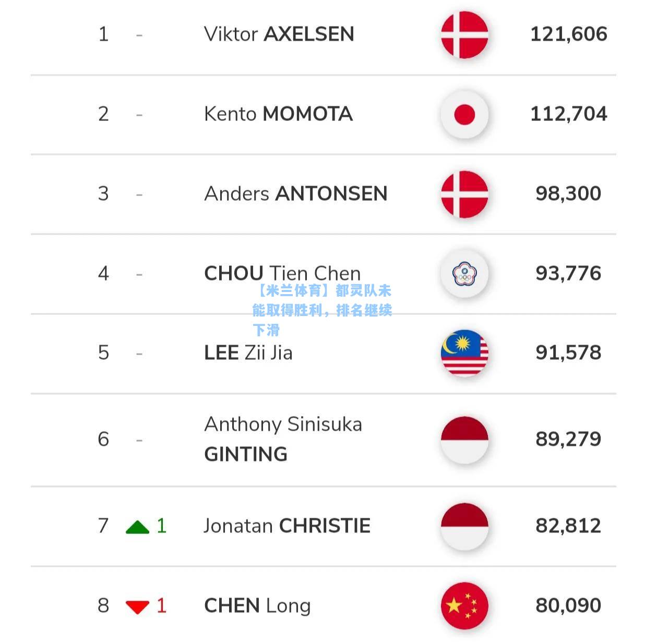The height and width of the screenshot is (644, 645).
Task: Open Kento MOMOTA player profile
Action: coord(278,114)
